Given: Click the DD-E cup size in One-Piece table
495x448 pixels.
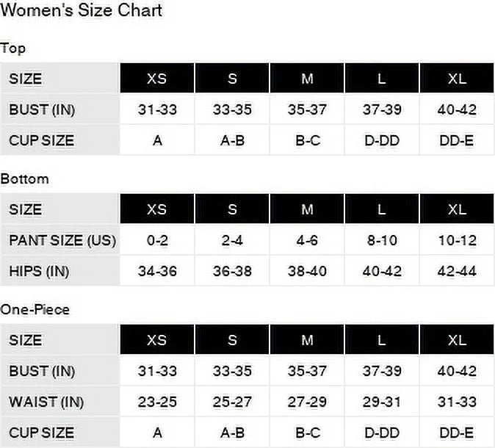Looking at the screenshot, I should 457,433.
